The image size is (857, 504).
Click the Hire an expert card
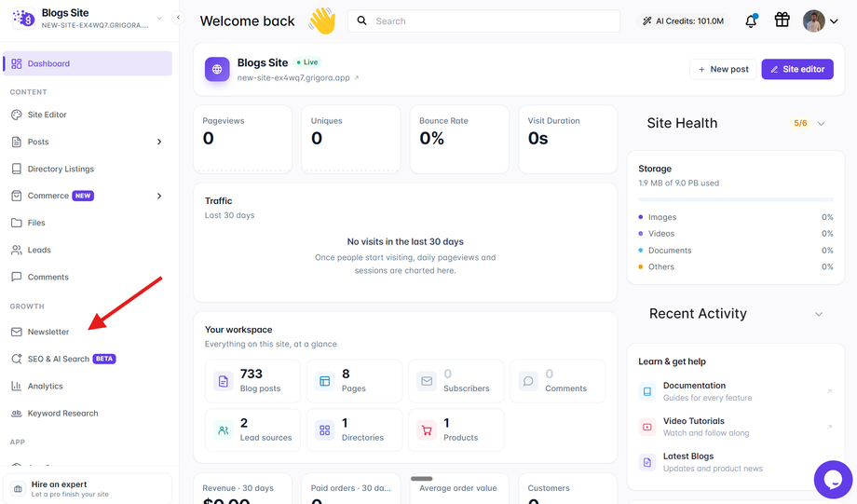click(88, 489)
